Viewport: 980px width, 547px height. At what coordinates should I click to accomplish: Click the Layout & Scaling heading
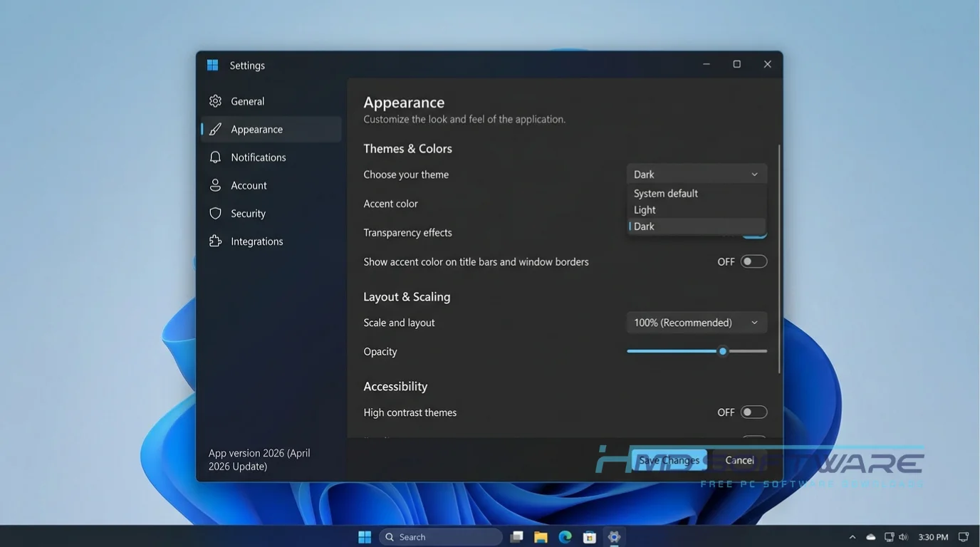407,297
